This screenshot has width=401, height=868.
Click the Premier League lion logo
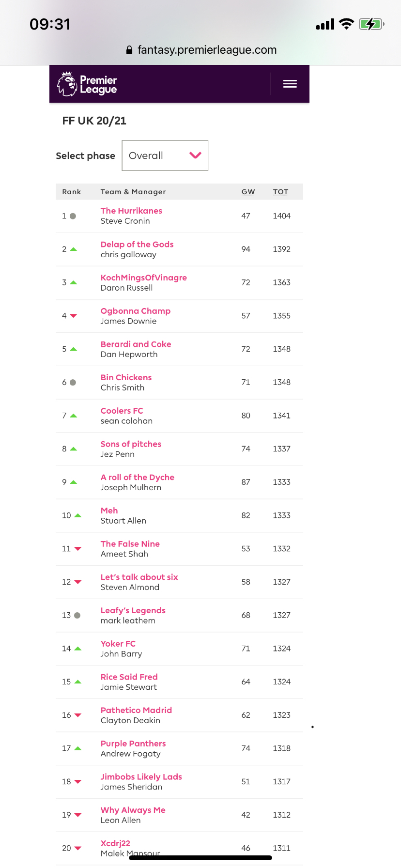tap(67, 84)
